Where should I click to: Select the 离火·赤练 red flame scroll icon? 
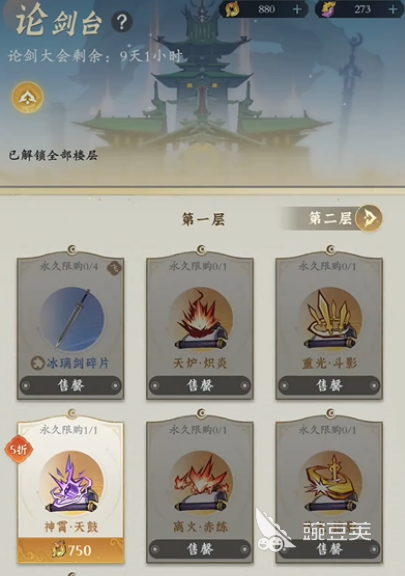click(201, 482)
